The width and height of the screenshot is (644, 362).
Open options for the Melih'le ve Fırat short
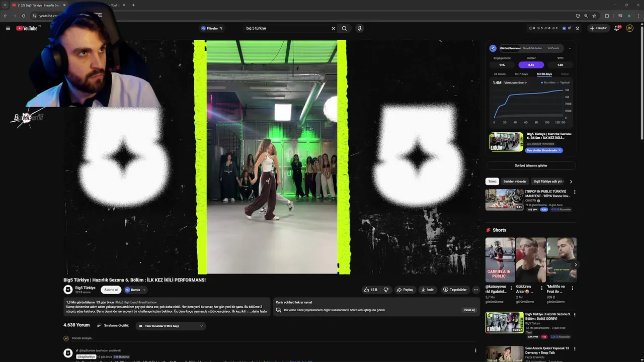(x=572, y=289)
